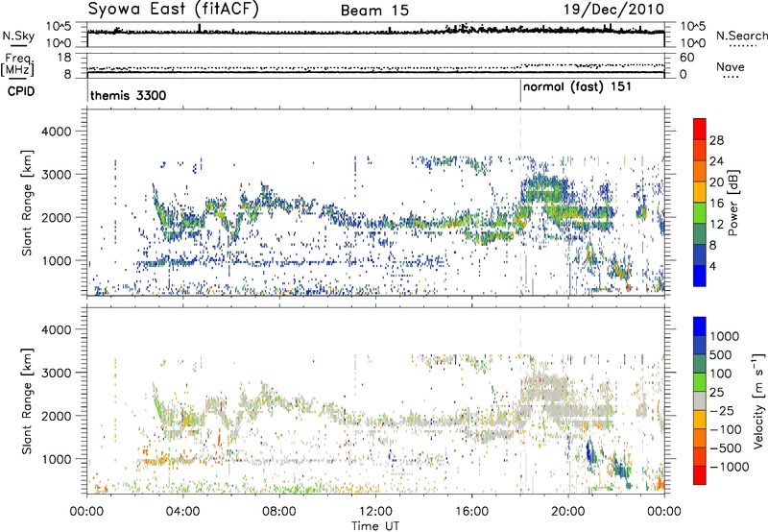The image size is (768, 532).
Task: Click the 'normal (fast) 151' CPID text
Action: pyautogui.click(x=578, y=87)
